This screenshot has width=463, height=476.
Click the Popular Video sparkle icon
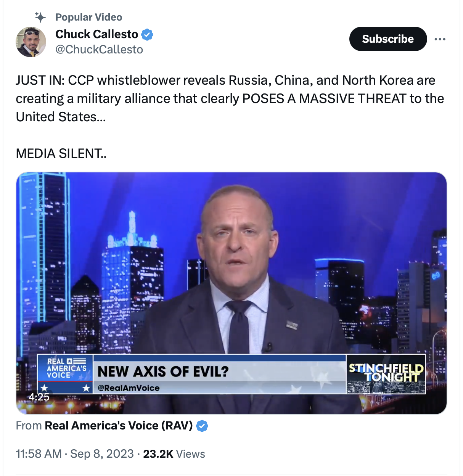coord(40,17)
